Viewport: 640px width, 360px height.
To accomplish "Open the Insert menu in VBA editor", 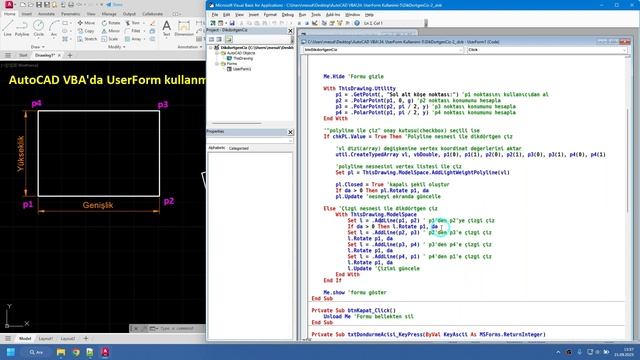I will (x=253, y=15).
